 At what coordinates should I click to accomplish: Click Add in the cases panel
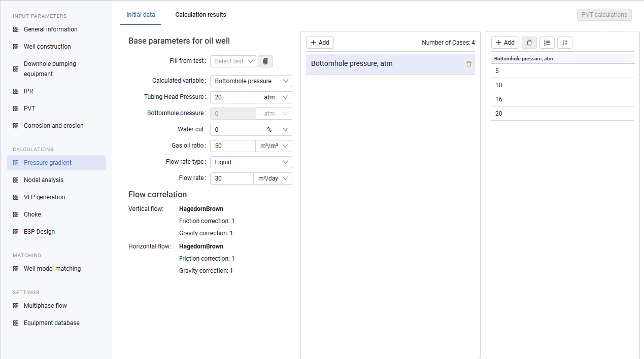pyautogui.click(x=320, y=43)
